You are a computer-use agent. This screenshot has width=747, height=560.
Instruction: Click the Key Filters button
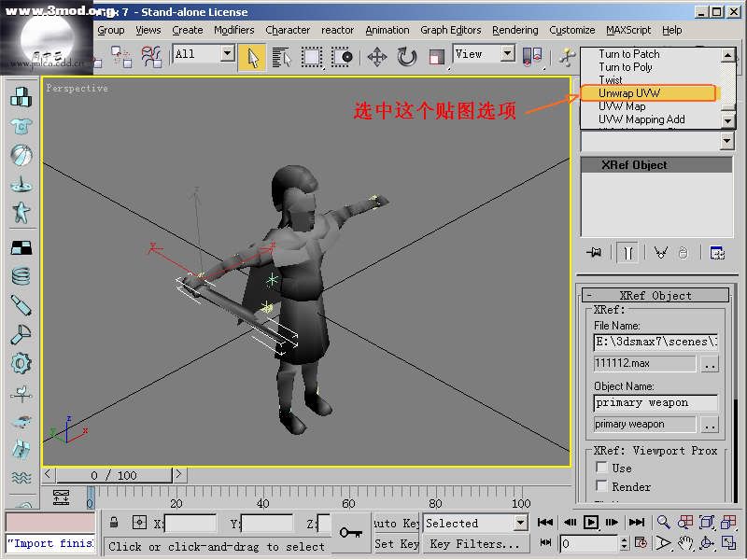pos(474,544)
